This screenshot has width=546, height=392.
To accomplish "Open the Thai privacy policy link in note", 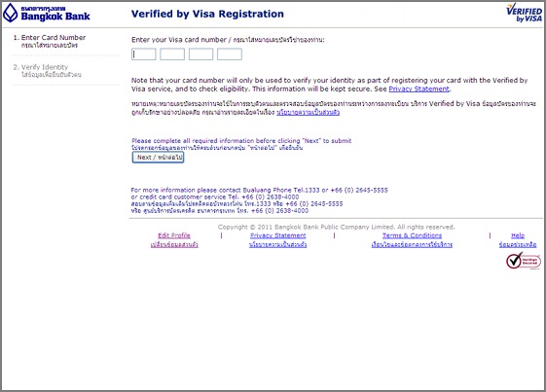I will click(x=308, y=112).
